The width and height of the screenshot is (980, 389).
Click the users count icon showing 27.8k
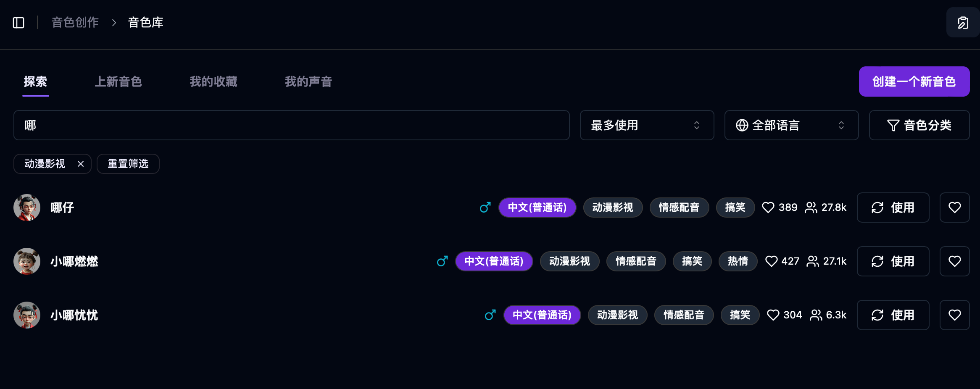(x=810, y=207)
